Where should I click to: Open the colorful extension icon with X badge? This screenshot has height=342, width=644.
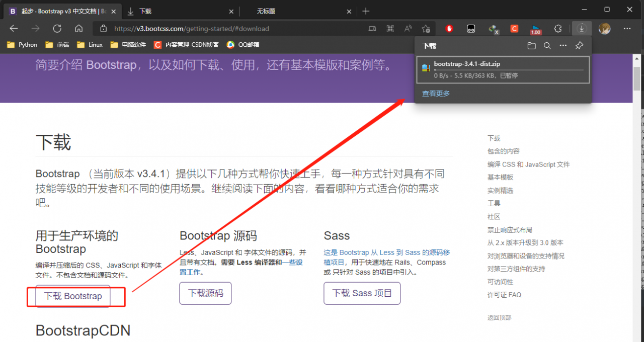493,29
